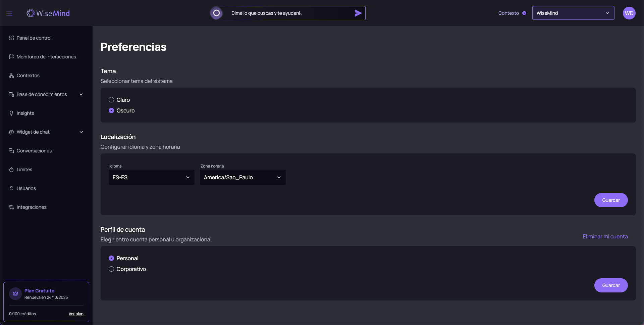Click the Insights lightbulb icon
Viewport: 644px width, 325px height.
coord(11,113)
